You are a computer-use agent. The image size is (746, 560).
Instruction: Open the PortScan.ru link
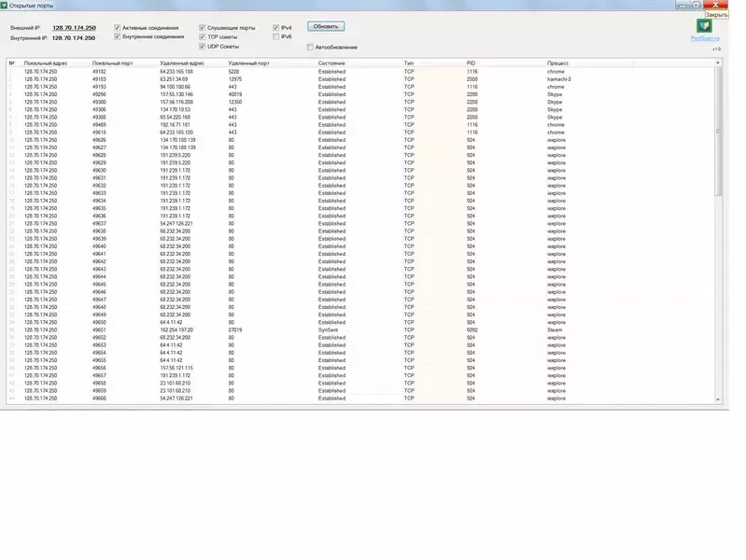[x=705, y=38]
